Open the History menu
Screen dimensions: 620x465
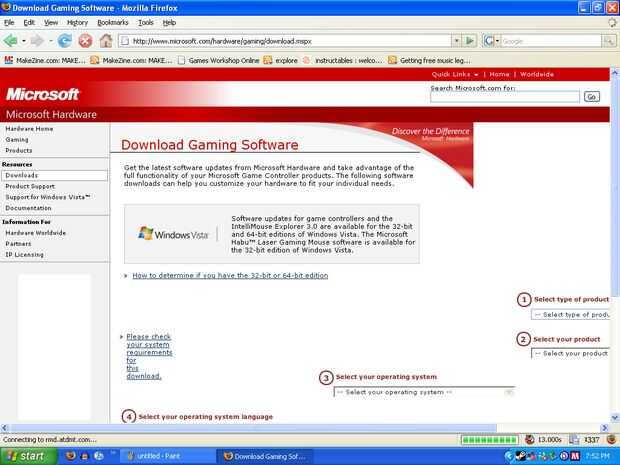[77, 23]
